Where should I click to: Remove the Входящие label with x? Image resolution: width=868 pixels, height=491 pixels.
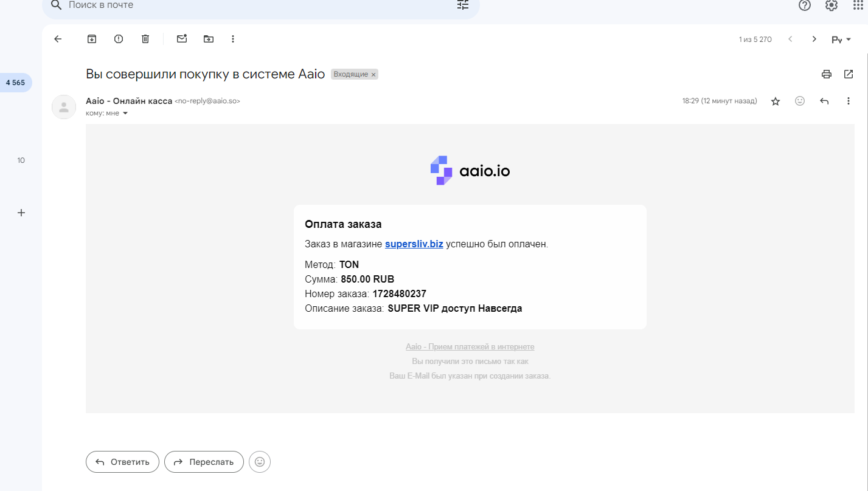click(373, 74)
